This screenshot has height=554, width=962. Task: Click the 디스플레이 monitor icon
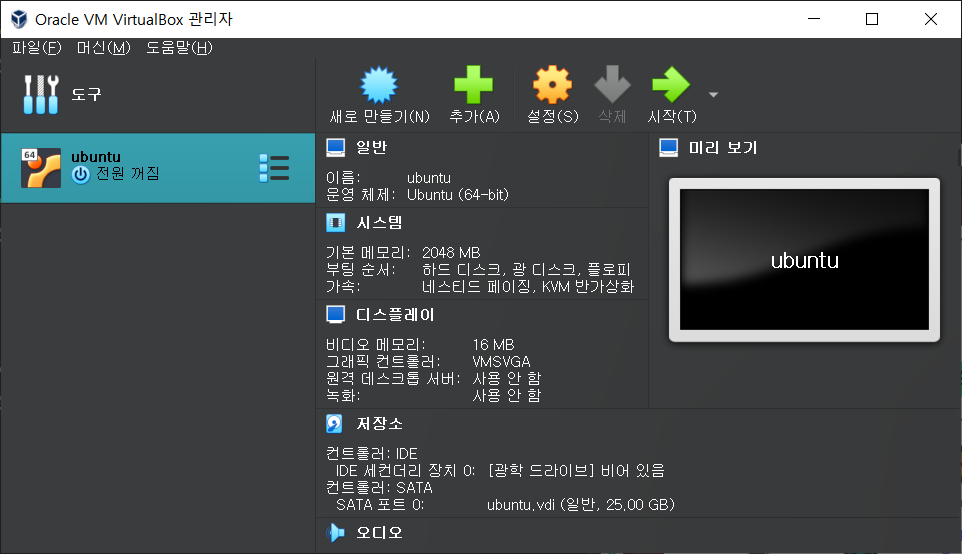point(336,315)
